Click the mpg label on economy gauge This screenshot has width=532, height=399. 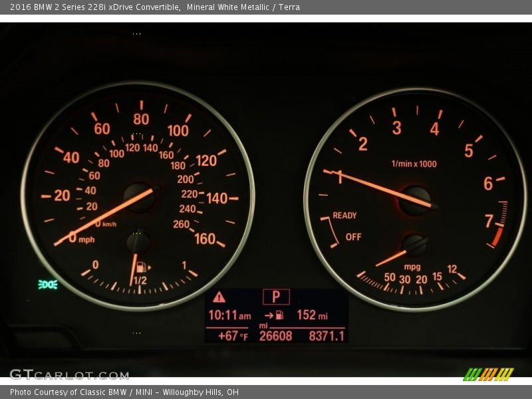click(x=412, y=267)
